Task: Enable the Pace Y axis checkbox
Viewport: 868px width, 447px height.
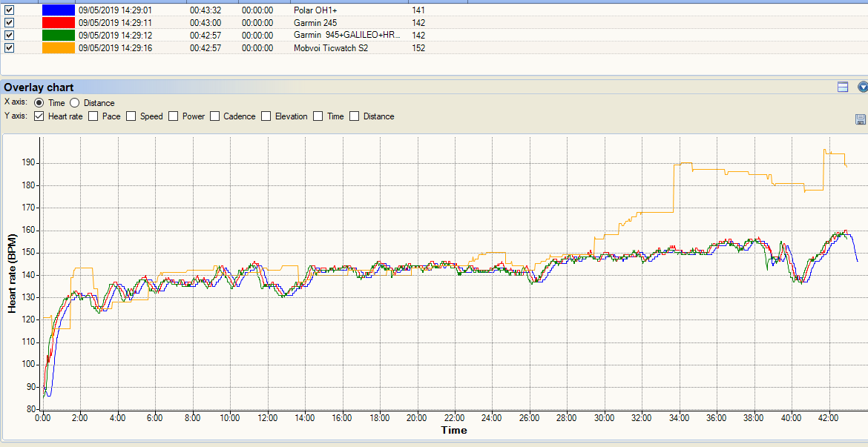Action: [93, 116]
